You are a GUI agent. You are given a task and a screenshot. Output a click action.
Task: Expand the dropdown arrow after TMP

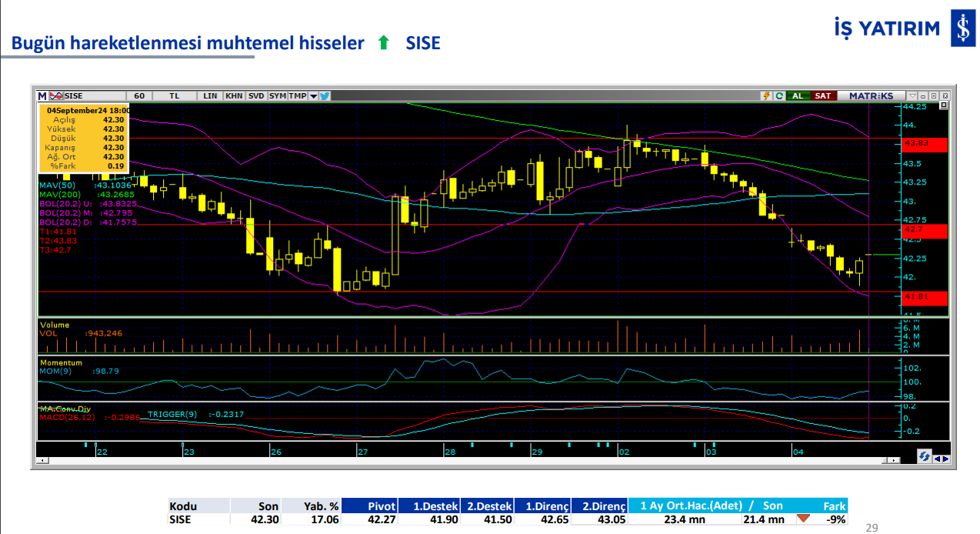(313, 96)
